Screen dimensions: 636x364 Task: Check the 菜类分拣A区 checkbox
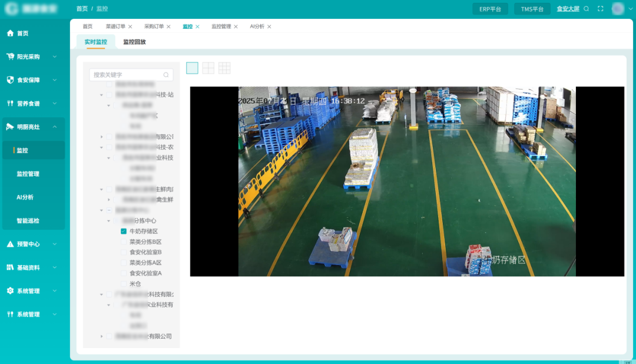pos(124,263)
